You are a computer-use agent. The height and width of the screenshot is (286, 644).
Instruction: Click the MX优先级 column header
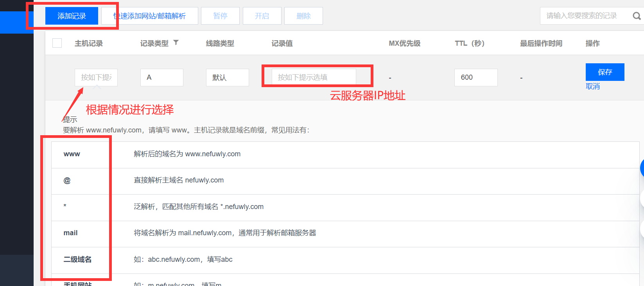pyautogui.click(x=405, y=43)
